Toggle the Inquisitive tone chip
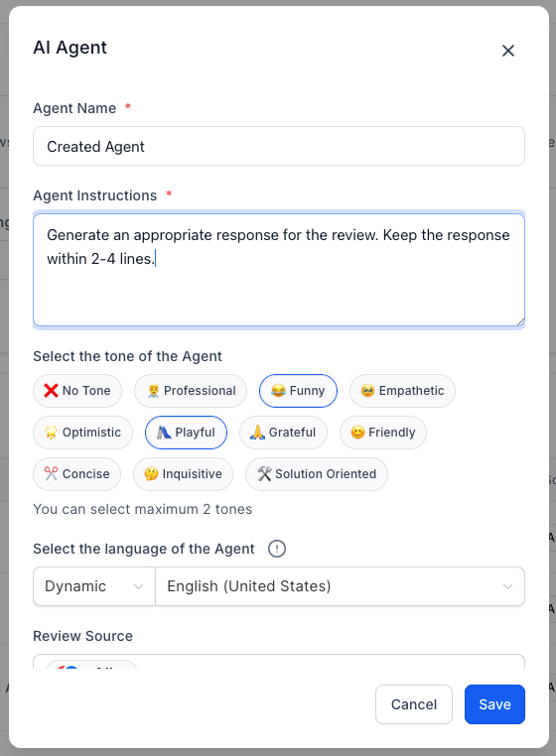The height and width of the screenshot is (756, 556). [184, 473]
